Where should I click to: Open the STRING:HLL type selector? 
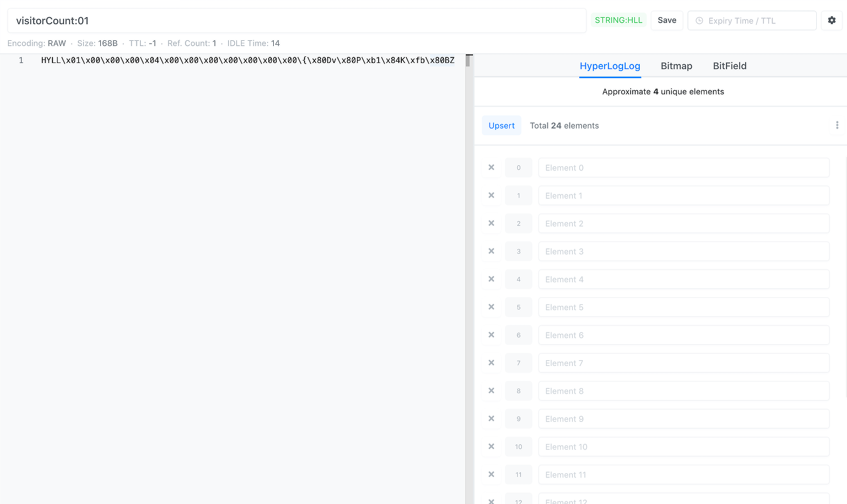(x=618, y=21)
